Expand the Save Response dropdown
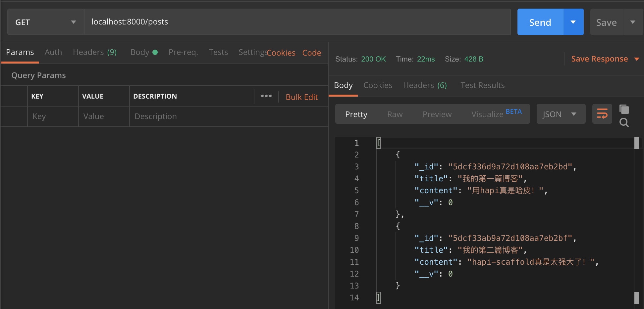644x309 pixels. [636, 59]
